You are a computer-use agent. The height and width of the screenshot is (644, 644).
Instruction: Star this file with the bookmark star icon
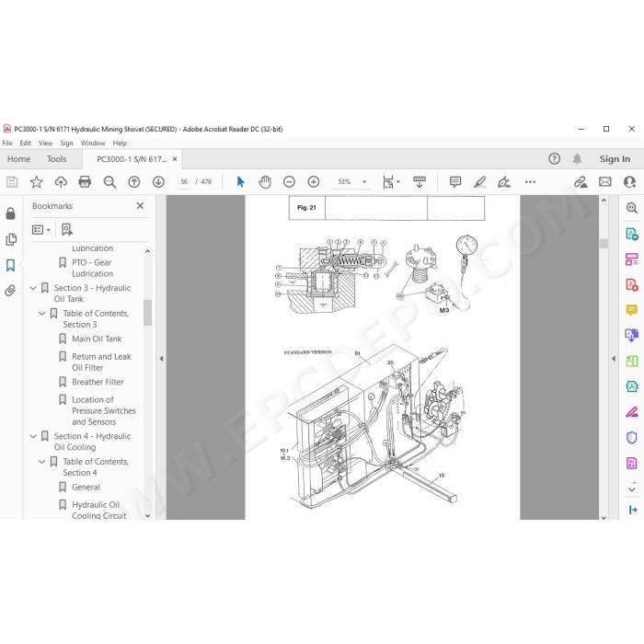click(36, 181)
